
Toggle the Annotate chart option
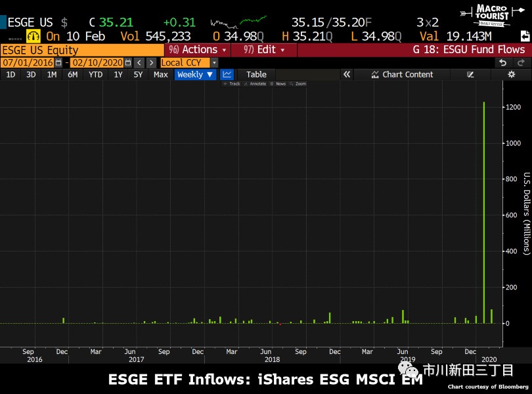pyautogui.click(x=255, y=83)
